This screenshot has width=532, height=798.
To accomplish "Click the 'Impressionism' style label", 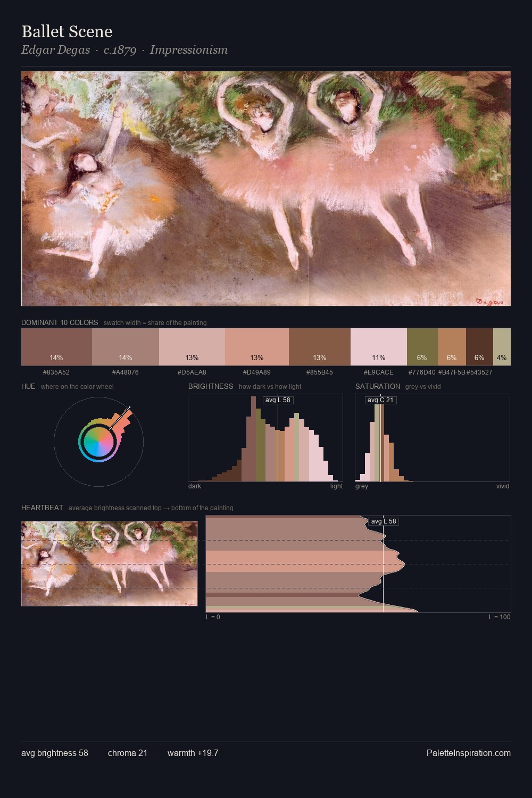I will point(189,50).
